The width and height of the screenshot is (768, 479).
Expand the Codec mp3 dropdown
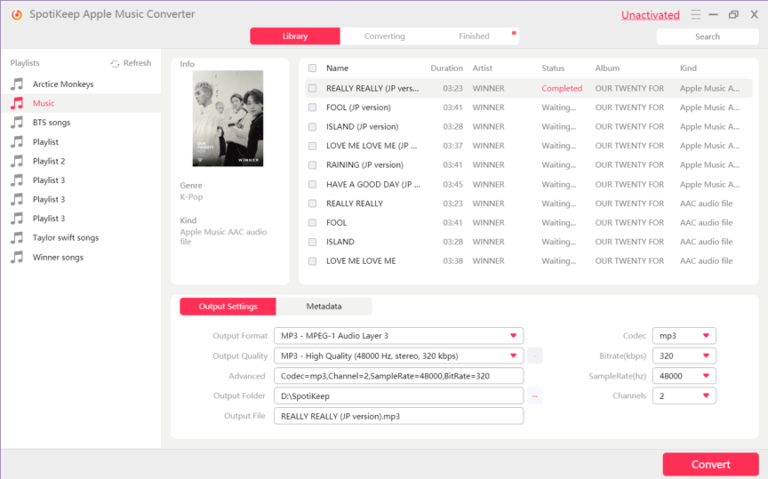(684, 335)
